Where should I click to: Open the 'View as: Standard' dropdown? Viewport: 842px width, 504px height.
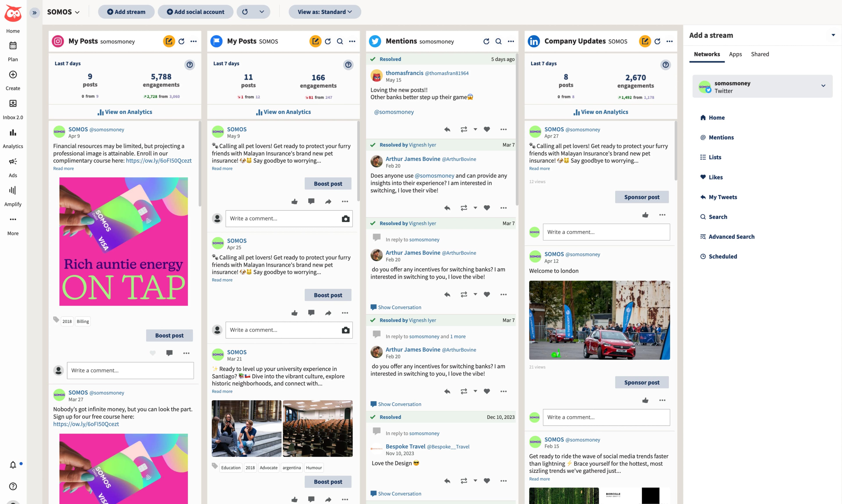click(x=324, y=12)
